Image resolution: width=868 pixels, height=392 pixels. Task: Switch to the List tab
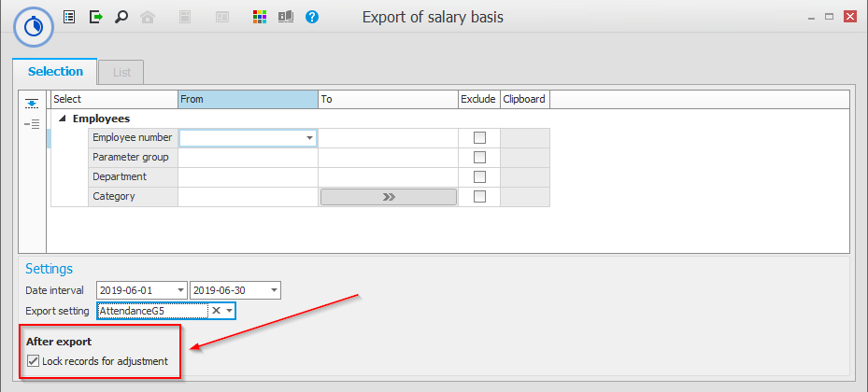[121, 72]
